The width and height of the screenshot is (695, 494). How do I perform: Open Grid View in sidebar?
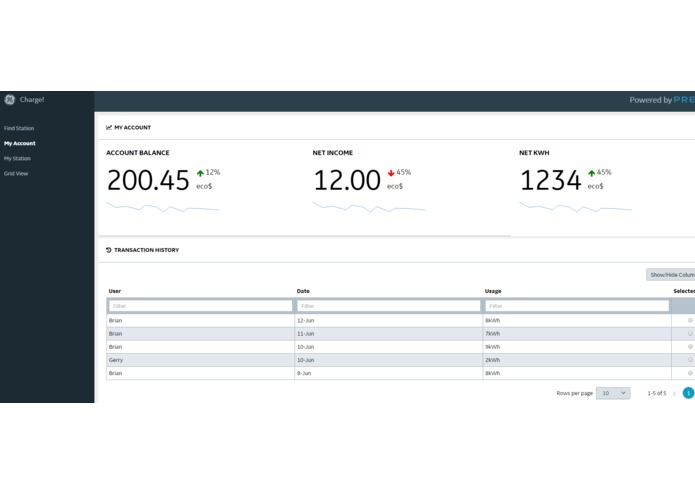tap(16, 174)
